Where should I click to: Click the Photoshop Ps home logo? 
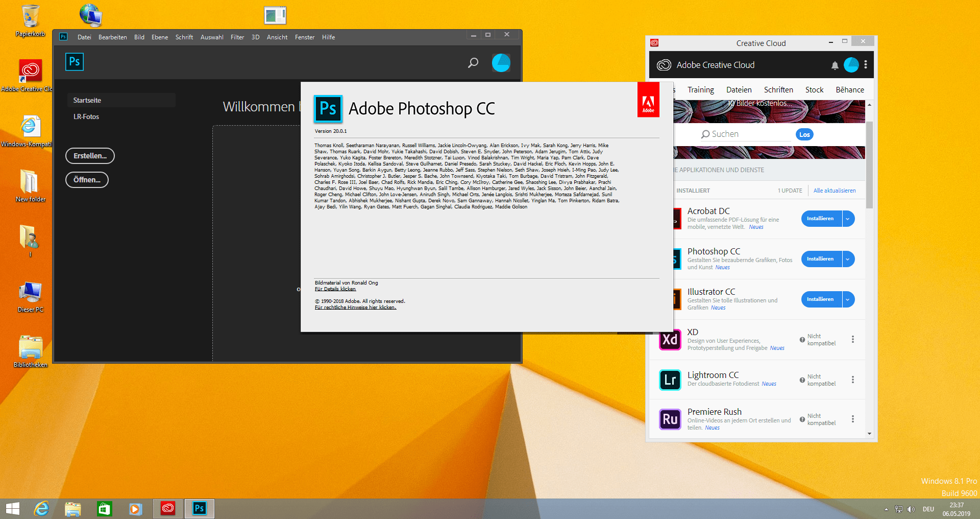click(x=75, y=62)
